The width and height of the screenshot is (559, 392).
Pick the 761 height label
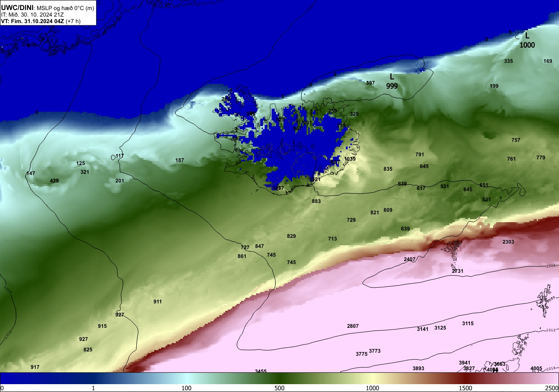pyautogui.click(x=511, y=159)
